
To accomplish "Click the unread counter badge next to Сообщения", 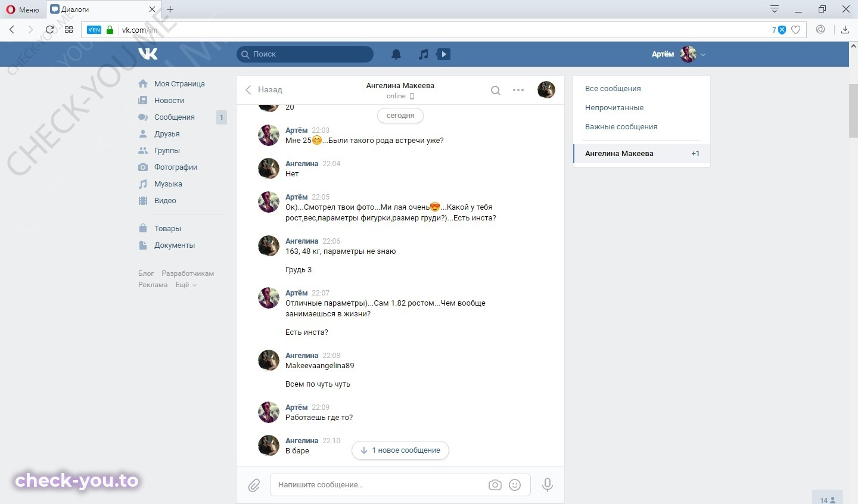I will pos(222,117).
